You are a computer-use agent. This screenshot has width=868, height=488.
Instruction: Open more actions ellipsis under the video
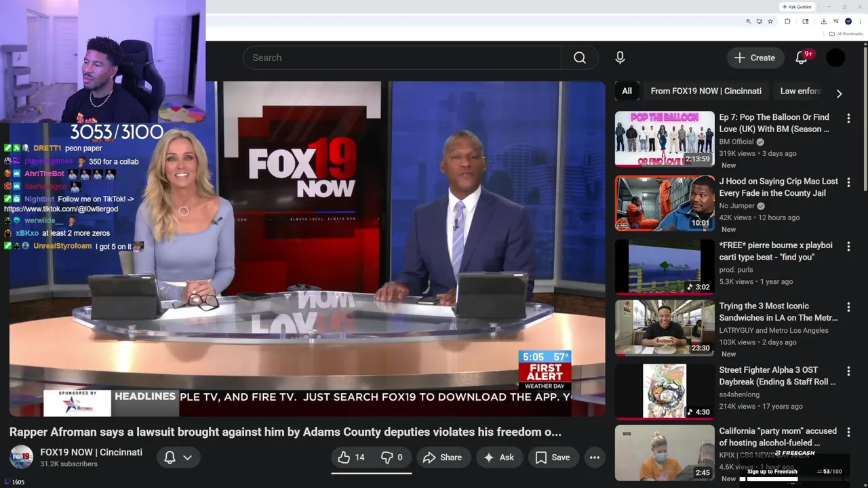pos(595,457)
